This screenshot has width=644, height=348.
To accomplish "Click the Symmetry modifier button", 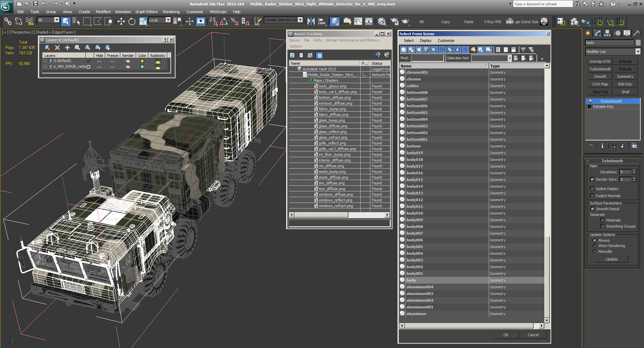I will (625, 77).
